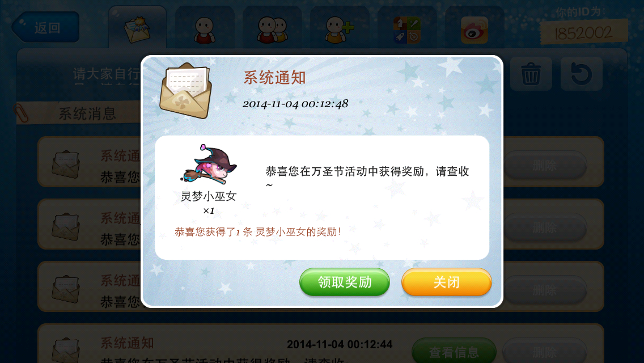Image resolution: width=644 pixels, height=363 pixels.
Task: Switch to the single friend character tab
Action: coord(205,29)
